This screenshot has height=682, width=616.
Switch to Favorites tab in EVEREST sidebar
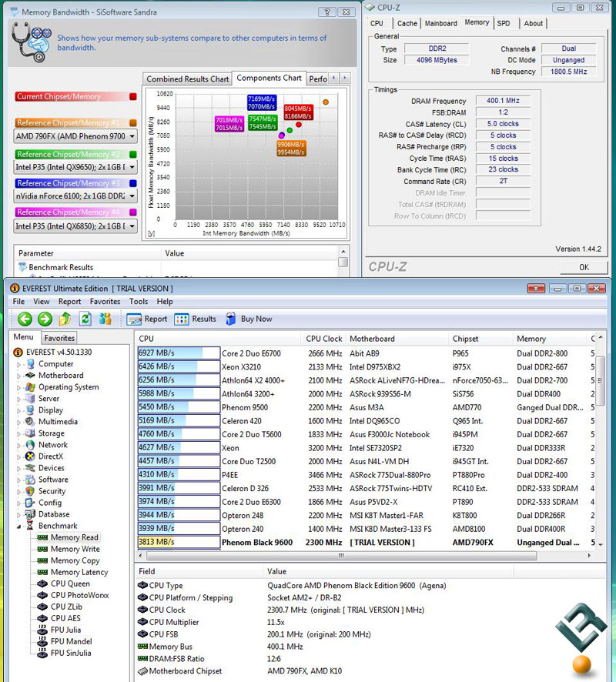tap(59, 338)
